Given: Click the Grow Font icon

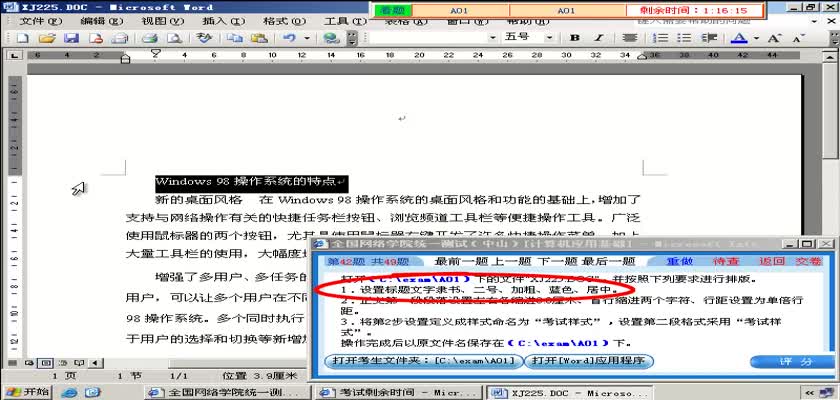Looking at the screenshot, I should (x=773, y=38).
